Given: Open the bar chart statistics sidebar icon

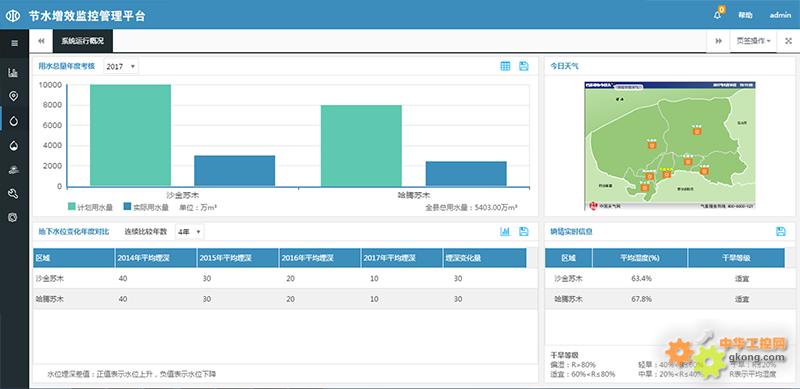Looking at the screenshot, I should [13, 72].
